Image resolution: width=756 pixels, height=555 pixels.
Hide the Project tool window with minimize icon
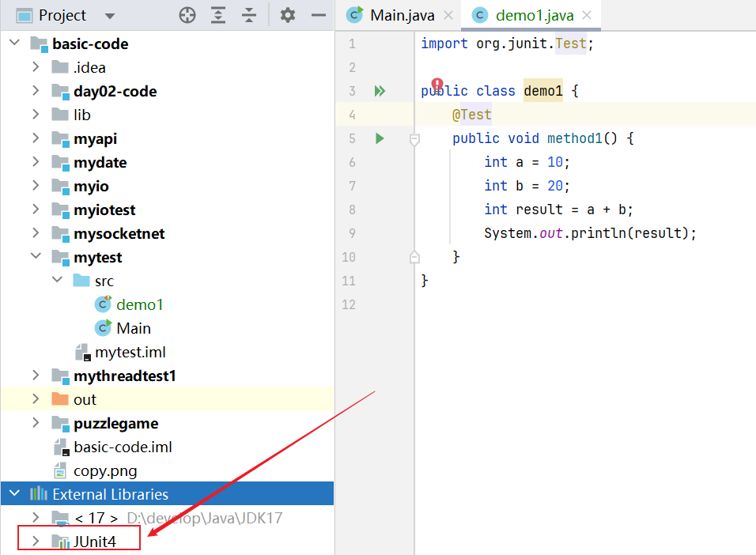click(317, 14)
